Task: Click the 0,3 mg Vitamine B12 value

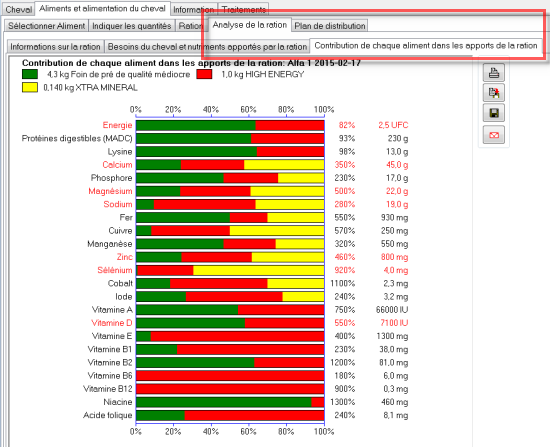Action: 396,389
